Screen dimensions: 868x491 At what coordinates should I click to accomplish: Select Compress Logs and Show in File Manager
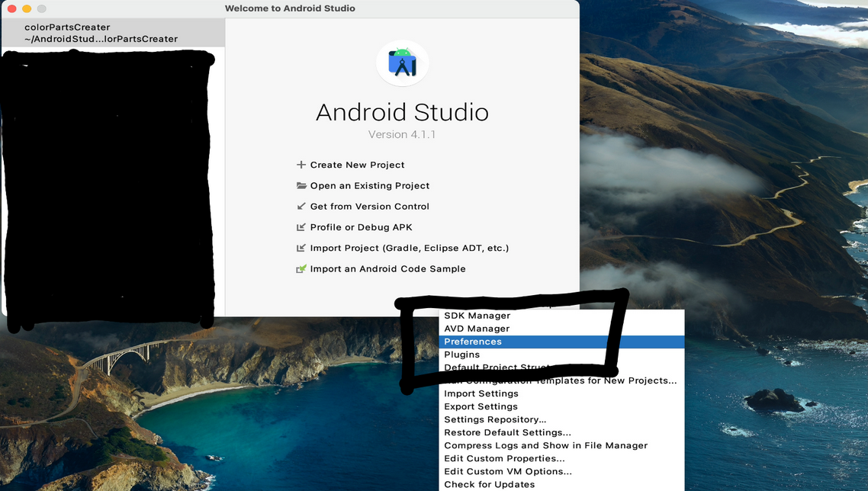561,445
